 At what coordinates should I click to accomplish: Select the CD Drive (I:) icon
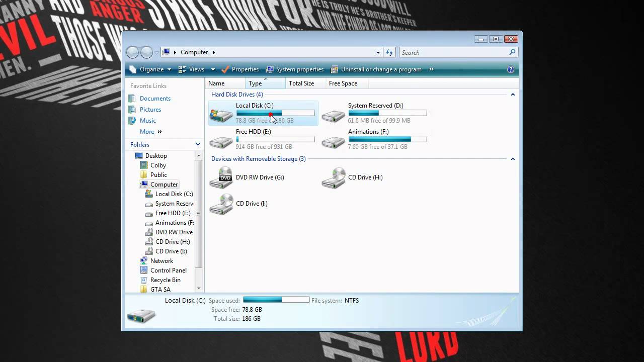point(221,204)
